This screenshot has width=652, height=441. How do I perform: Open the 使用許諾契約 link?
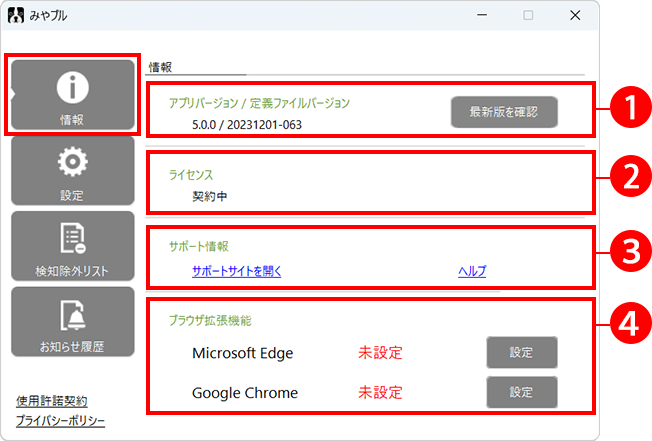coord(51,401)
